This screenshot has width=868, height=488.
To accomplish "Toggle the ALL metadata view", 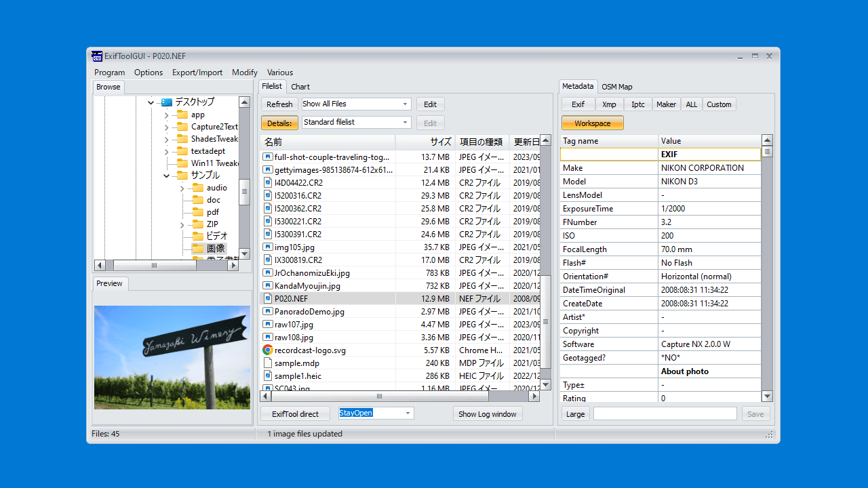I will point(691,104).
